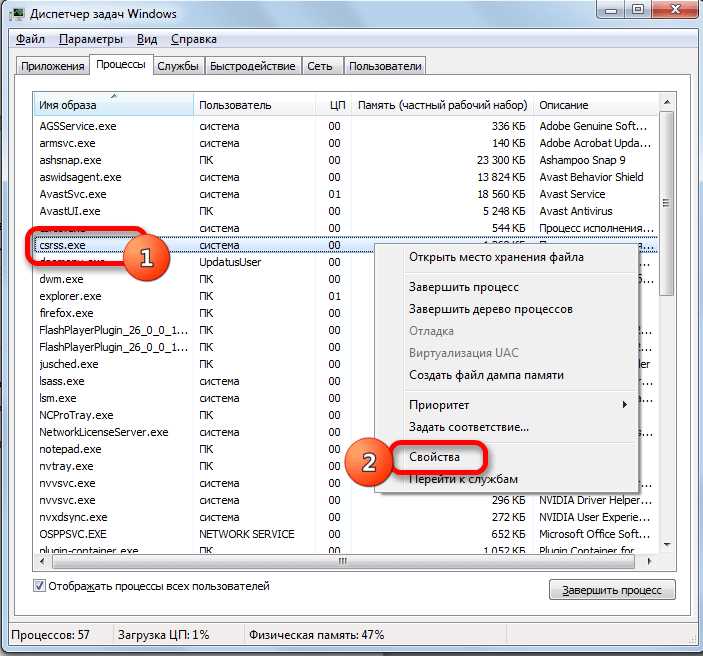Open Свойства from the context menu

(434, 457)
